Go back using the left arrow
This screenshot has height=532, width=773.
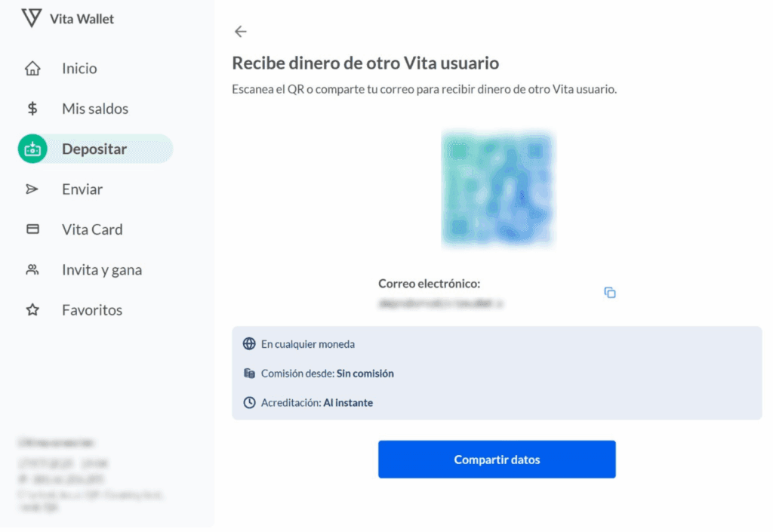(x=240, y=32)
